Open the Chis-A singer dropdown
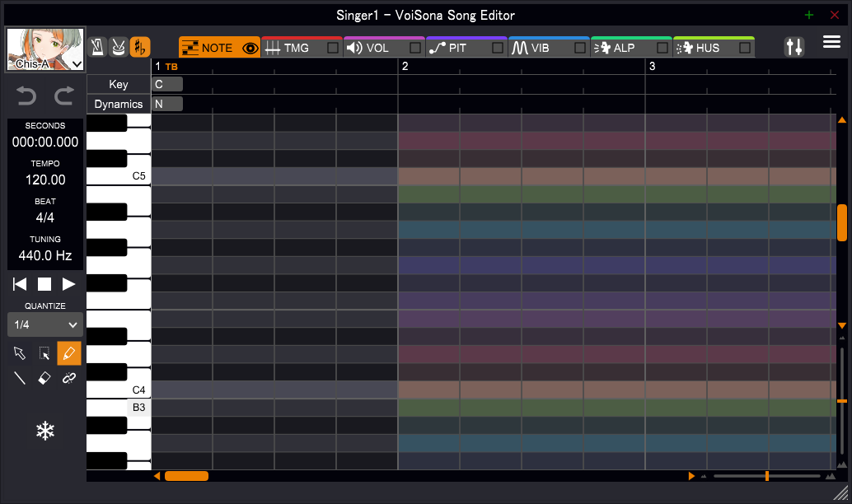The width and height of the screenshot is (852, 504). (45, 49)
